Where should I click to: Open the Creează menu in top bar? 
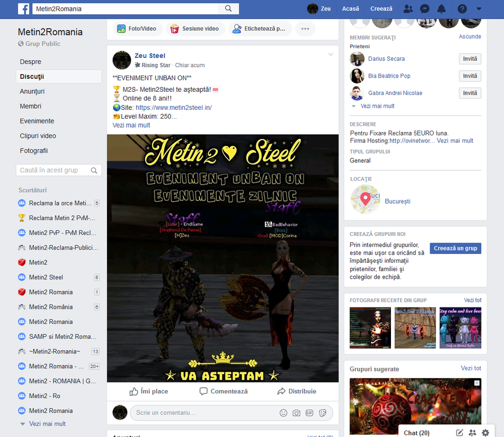[x=381, y=9]
